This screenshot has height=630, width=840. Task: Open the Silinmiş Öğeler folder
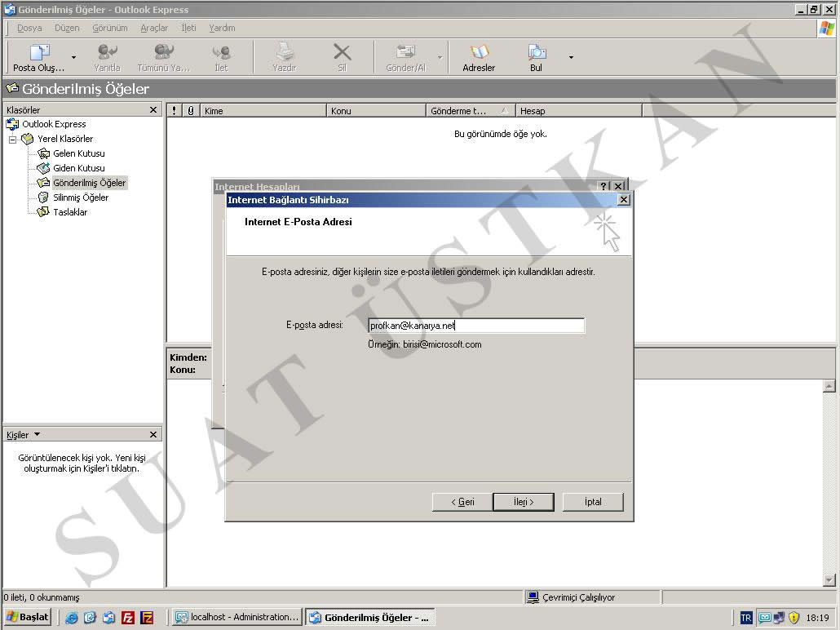[81, 197]
